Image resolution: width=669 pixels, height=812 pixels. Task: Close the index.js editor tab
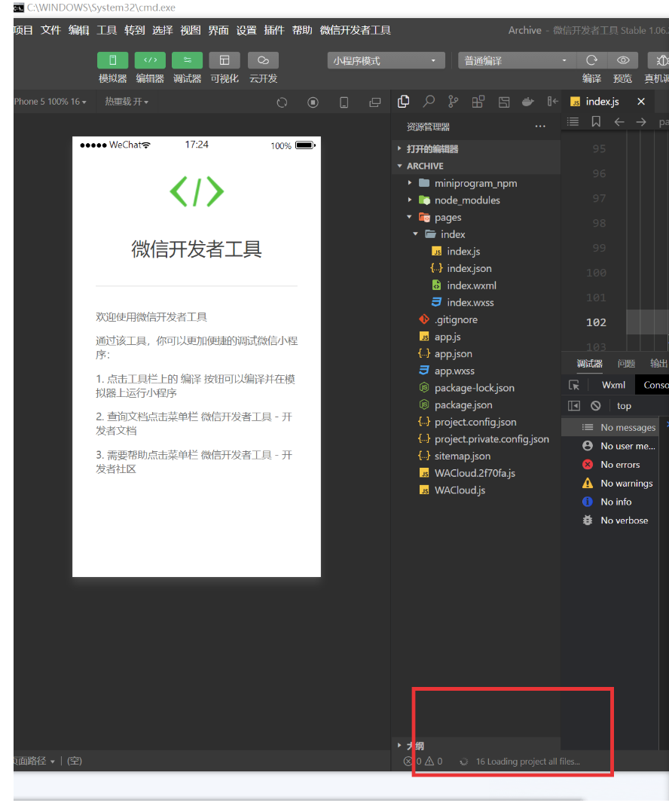pyautogui.click(x=641, y=102)
